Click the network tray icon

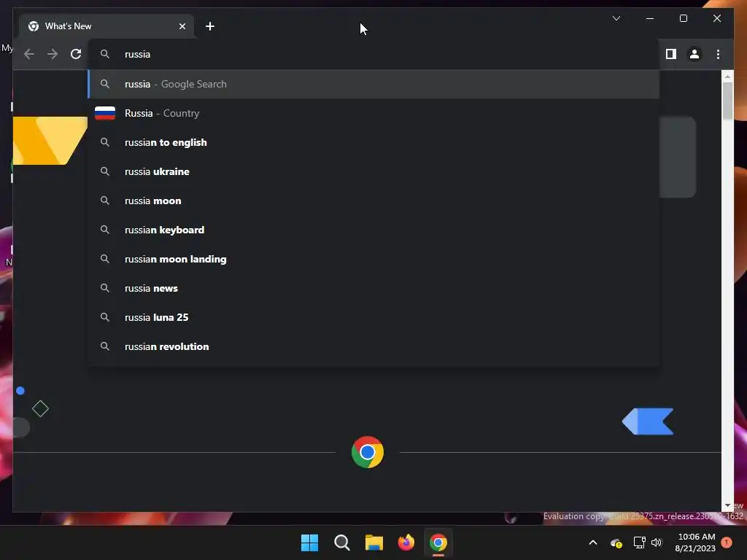coord(639,542)
